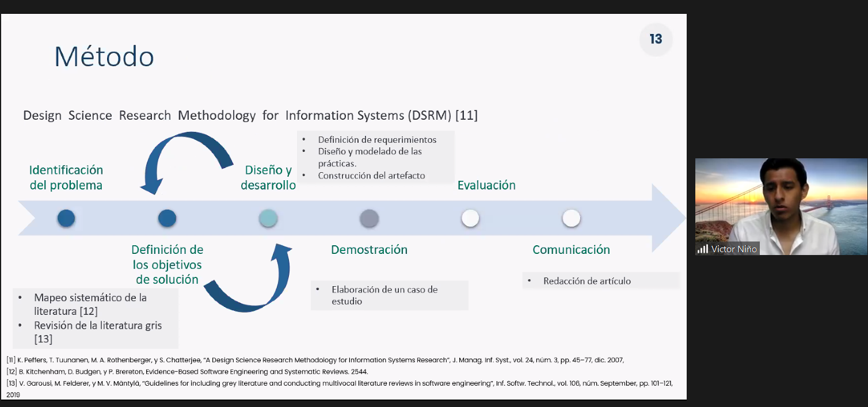Select the Definición de los objetivos de solución label
The width and height of the screenshot is (868, 407).
[167, 264]
